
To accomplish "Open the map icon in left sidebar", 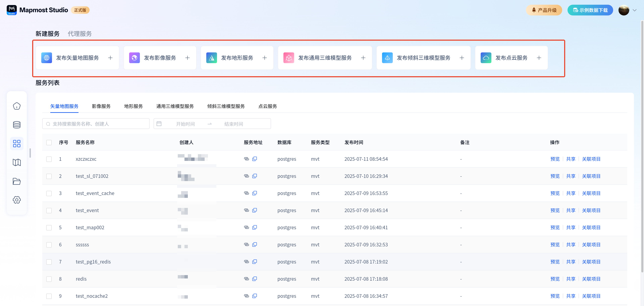I will pos(16,163).
